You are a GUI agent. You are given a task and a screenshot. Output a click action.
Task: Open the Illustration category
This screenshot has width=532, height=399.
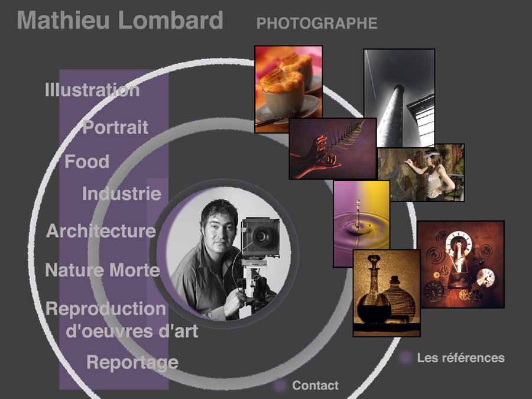[92, 90]
